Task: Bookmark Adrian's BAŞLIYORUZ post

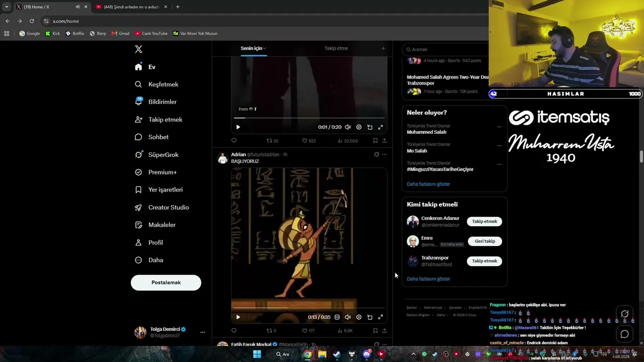Action: 375,330
